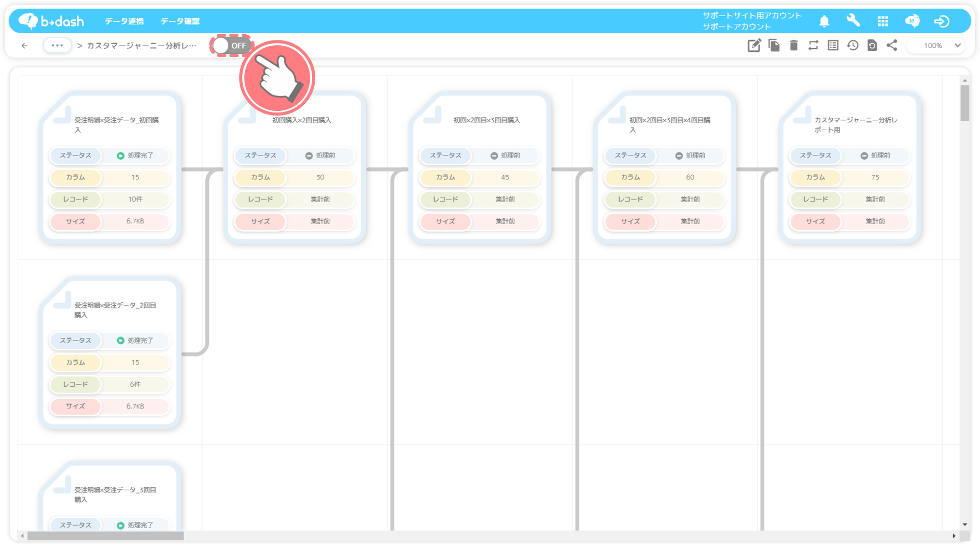Click サイズ 6.7KB on 2回目購入 card
Image resolution: width=980 pixels, height=551 pixels.
pos(135,406)
